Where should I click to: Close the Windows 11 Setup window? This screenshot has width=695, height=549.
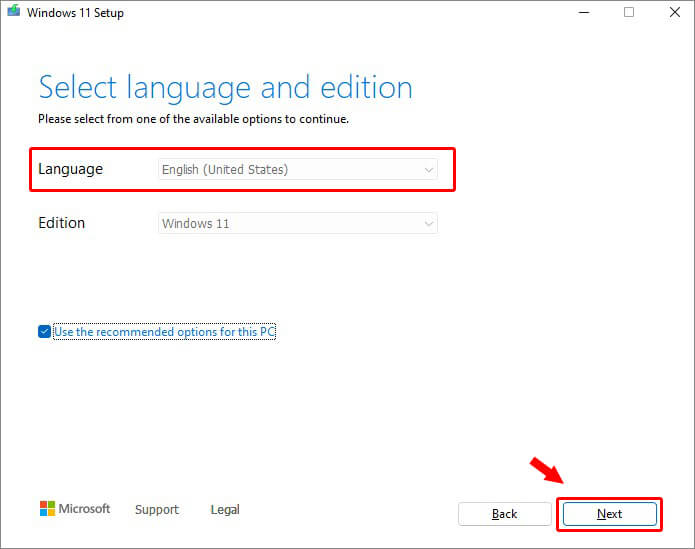(675, 12)
